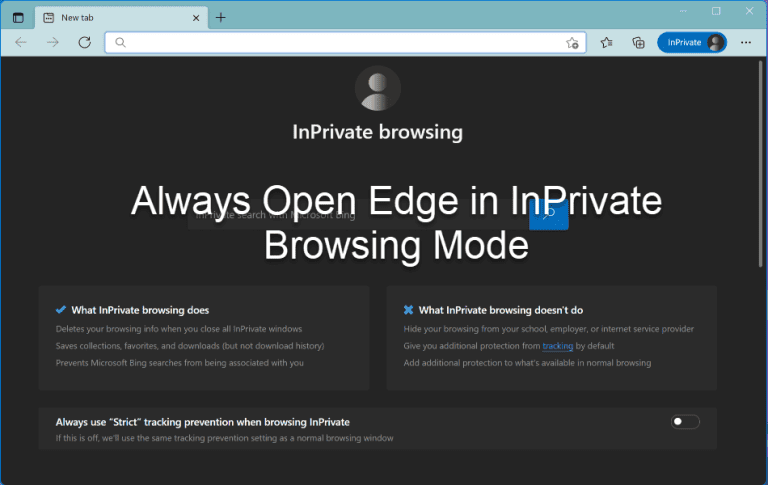Close the New tab tab
The height and width of the screenshot is (485, 768).
point(196,18)
